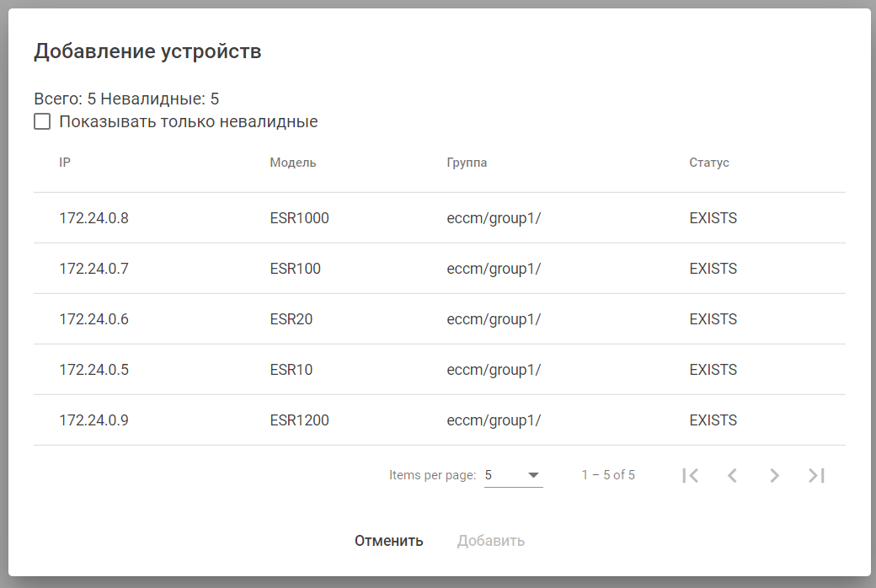Select the ESR100 device row
The width and height of the screenshot is (876, 588).
296,269
